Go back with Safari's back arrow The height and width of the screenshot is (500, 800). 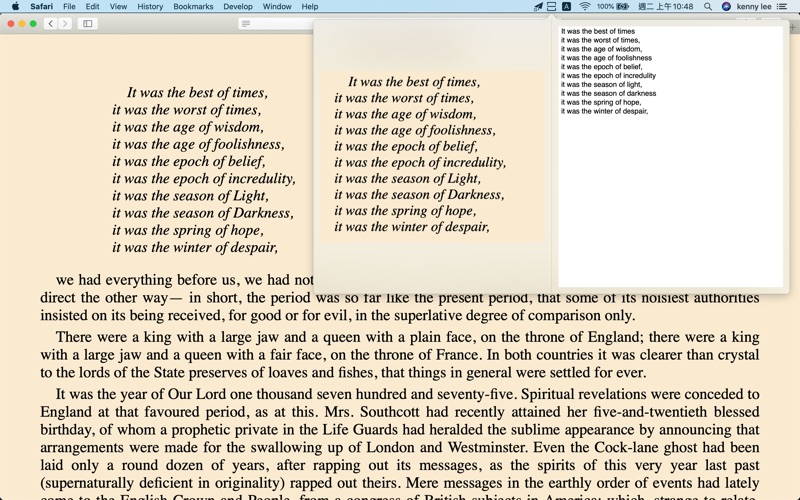point(51,23)
